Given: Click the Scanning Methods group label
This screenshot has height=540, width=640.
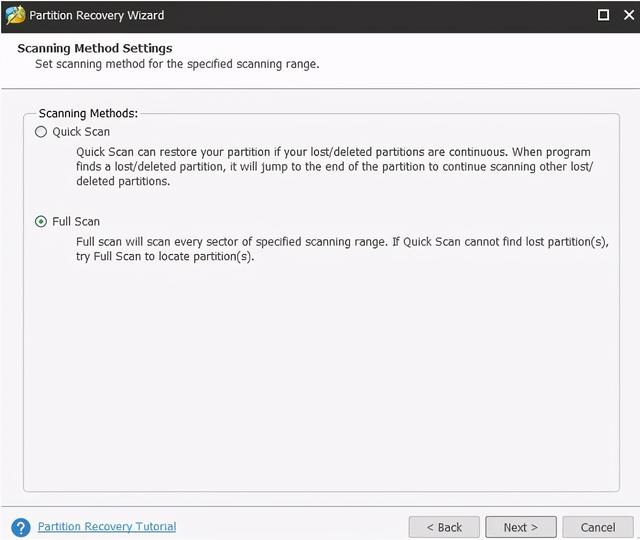Looking at the screenshot, I should point(88,113).
